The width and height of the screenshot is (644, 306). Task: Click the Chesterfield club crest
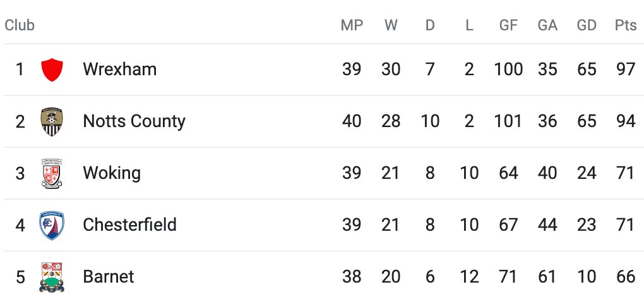(52, 225)
